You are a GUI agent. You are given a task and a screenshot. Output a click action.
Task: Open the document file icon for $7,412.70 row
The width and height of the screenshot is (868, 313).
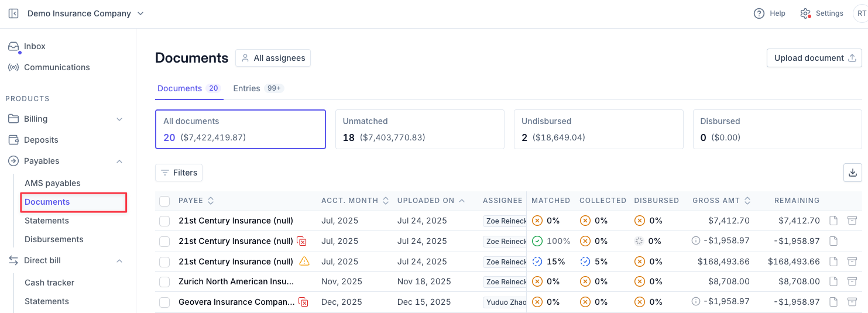[x=834, y=221]
